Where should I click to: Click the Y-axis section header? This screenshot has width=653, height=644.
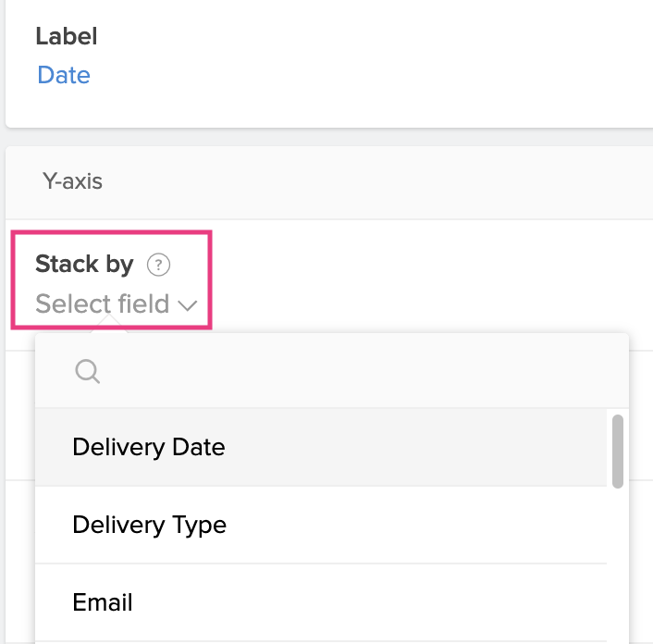coord(72,181)
